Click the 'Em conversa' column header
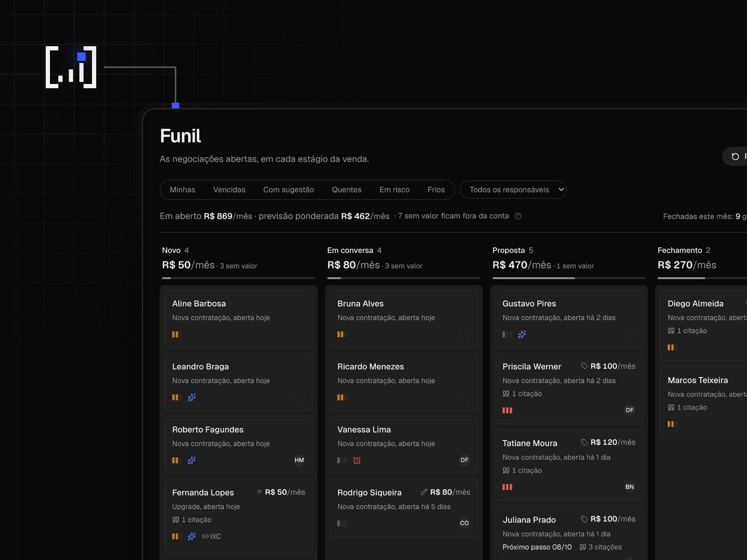This screenshot has width=747, height=560. 350,250
